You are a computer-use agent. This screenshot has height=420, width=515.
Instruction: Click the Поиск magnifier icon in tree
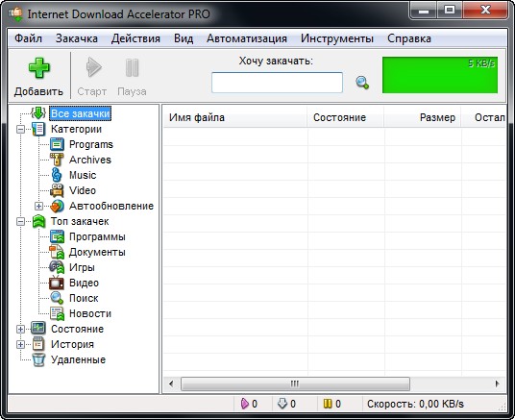click(x=57, y=298)
